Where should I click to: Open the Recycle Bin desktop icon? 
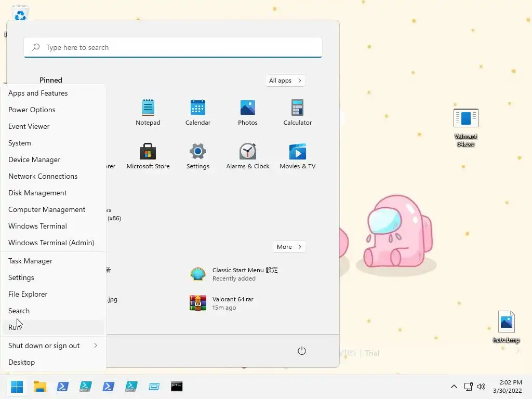pos(20,13)
